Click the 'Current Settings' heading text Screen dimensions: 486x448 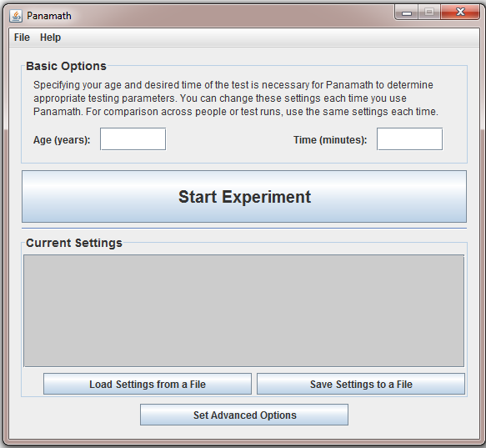(74, 243)
